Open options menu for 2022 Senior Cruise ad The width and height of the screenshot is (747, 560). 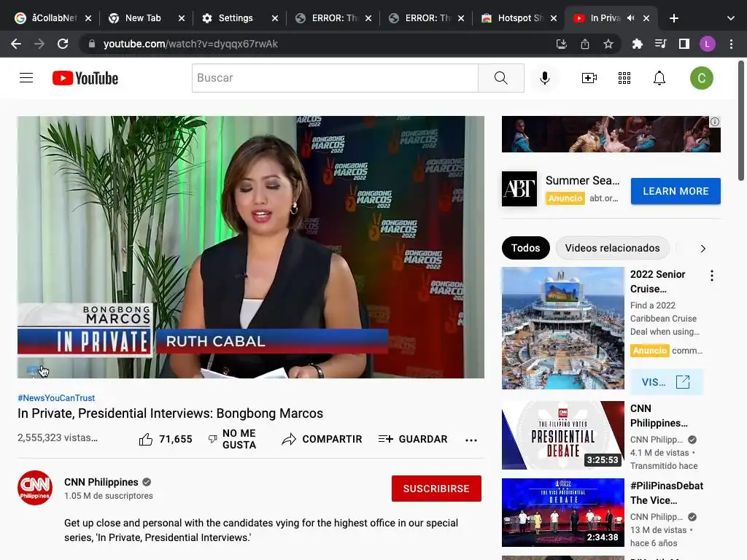712,275
